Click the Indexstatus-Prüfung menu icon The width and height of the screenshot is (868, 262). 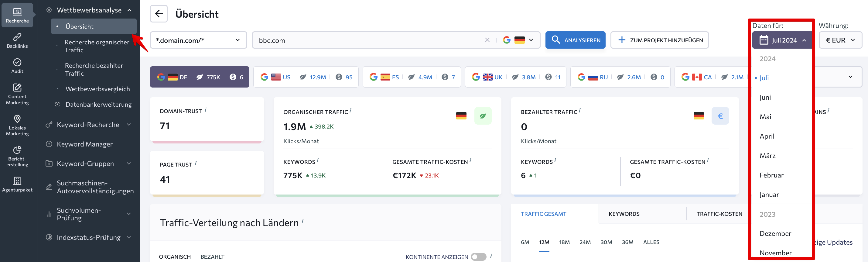(x=49, y=237)
